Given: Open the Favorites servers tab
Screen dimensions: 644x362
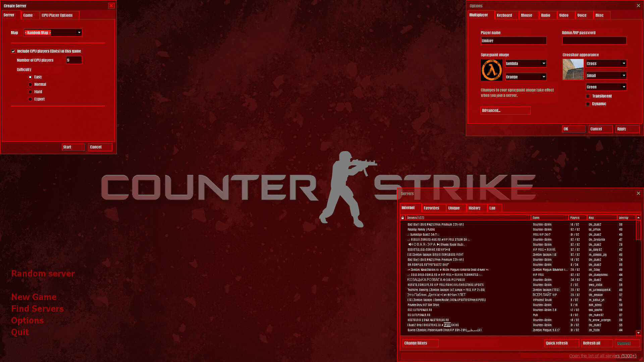Looking at the screenshot, I should (431, 208).
